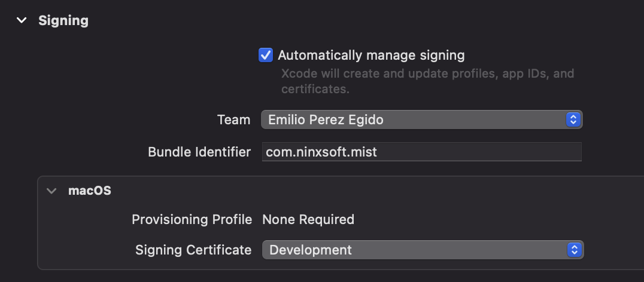Image resolution: width=644 pixels, height=282 pixels.
Task: Collapse the macOS platform disclosure chevron
Action: 51,191
